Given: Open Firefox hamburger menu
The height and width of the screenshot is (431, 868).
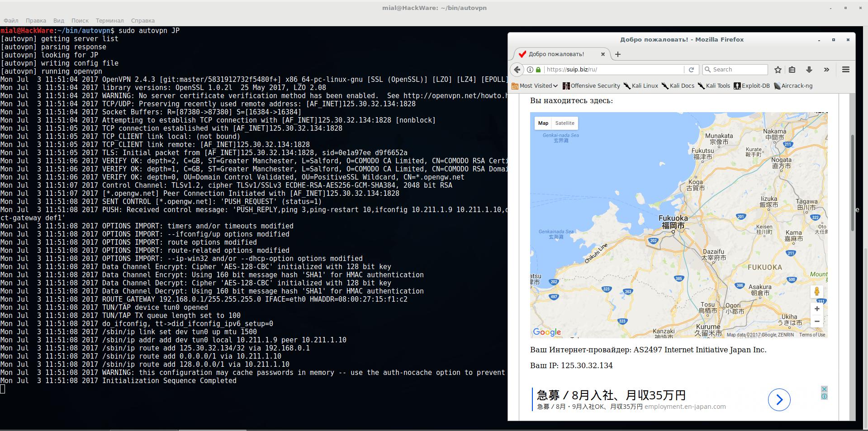Looking at the screenshot, I should click(x=845, y=70).
